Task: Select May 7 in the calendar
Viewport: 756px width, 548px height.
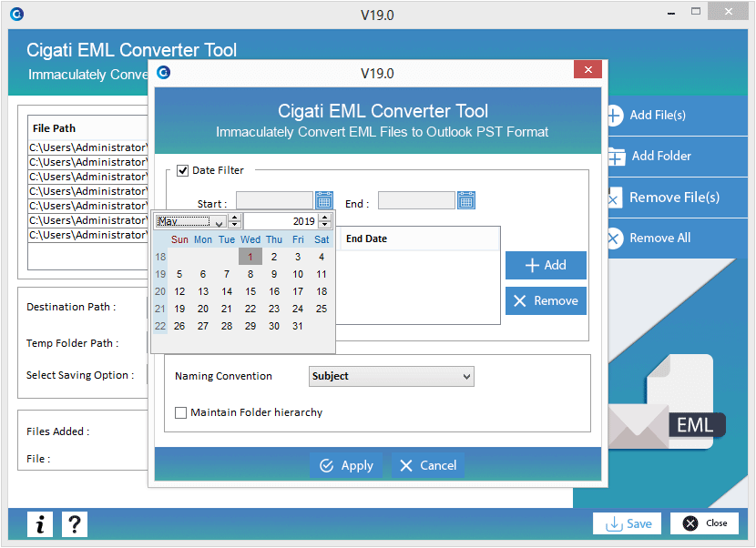Action: click(227, 274)
